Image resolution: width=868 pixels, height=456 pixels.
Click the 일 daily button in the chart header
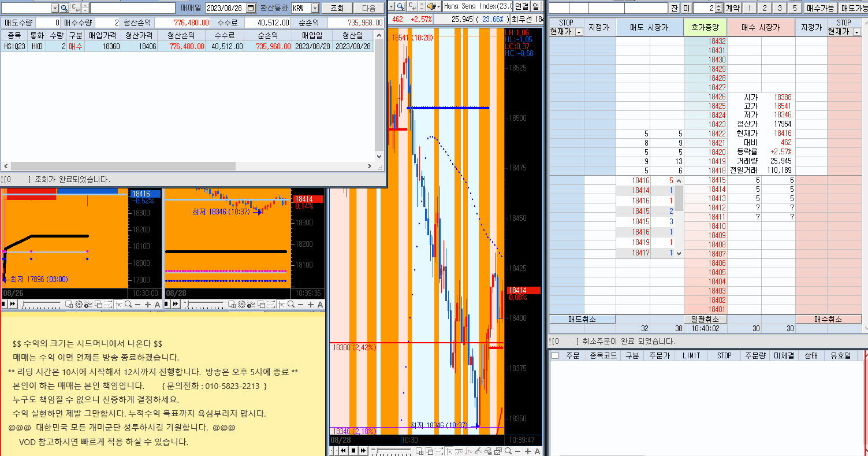pos(535,6)
